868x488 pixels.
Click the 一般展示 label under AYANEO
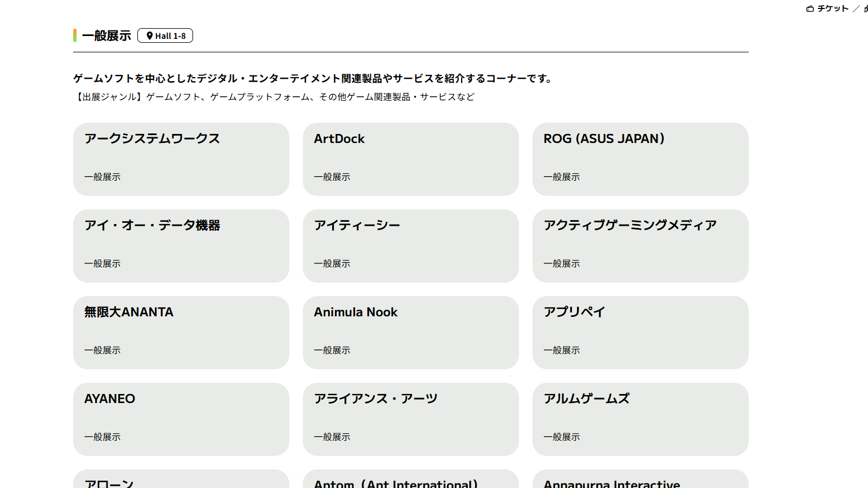point(102,437)
